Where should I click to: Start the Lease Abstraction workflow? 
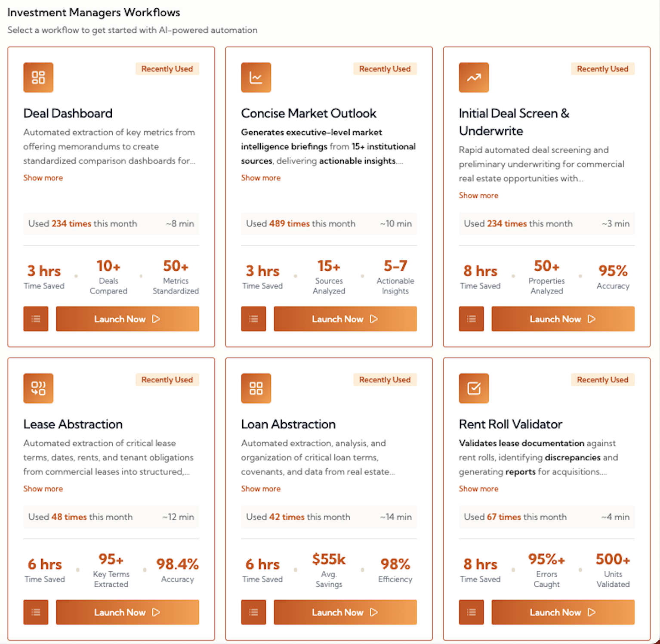point(127,612)
